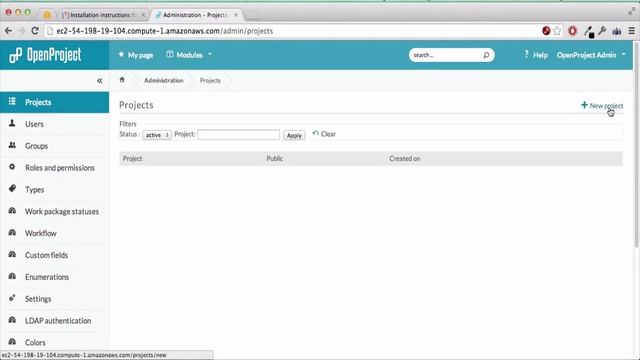Click the Roles and permissions gear icon
Screen dimensions: 640x360
coord(12,167)
